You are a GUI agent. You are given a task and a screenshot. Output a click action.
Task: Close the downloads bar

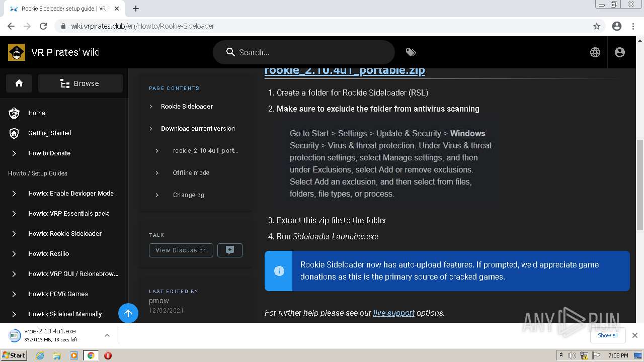(x=635, y=335)
